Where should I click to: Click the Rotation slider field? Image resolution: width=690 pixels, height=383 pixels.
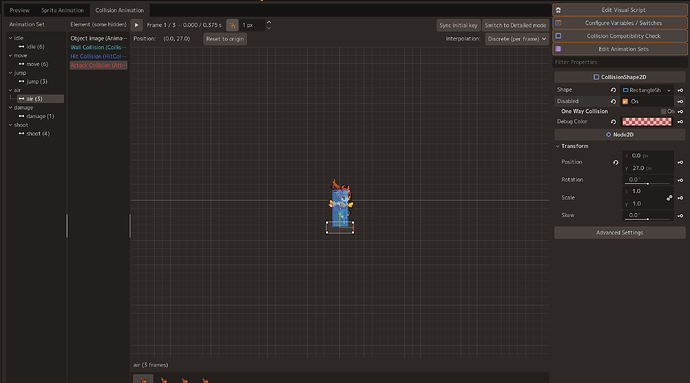[647, 180]
